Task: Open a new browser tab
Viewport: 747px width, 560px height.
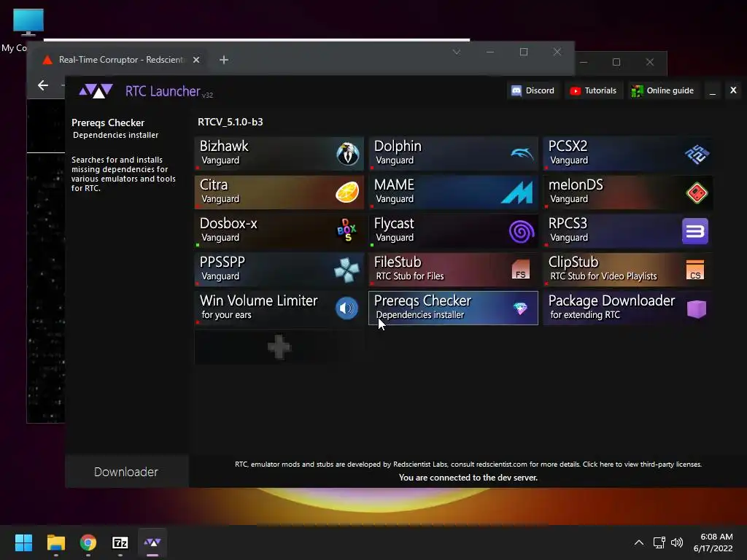Action: tap(224, 60)
